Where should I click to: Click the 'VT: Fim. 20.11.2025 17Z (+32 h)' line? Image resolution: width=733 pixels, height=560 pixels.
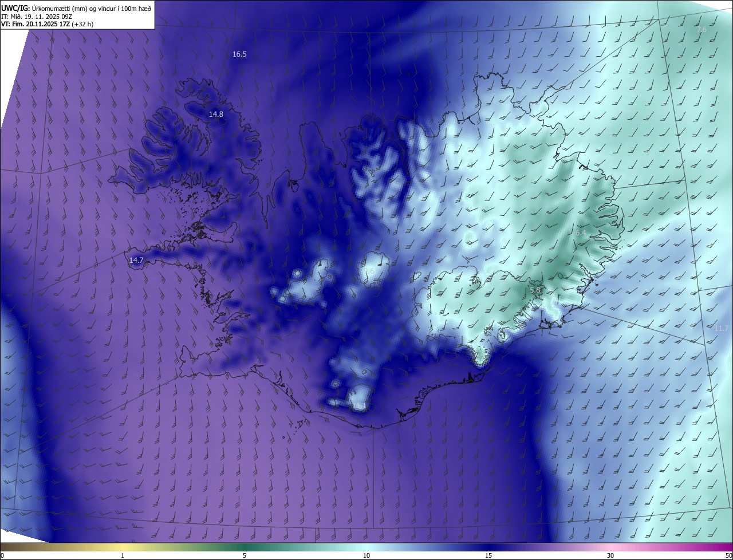48,24
